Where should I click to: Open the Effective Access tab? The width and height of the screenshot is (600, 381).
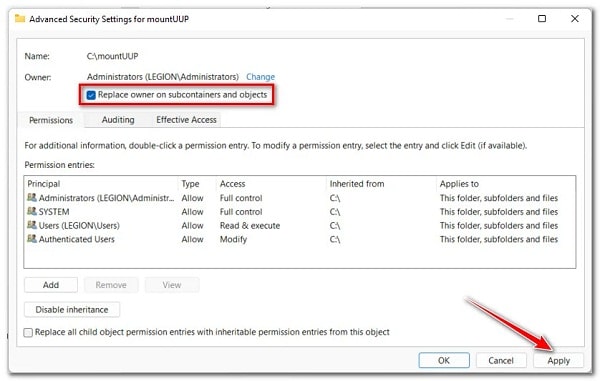pyautogui.click(x=186, y=120)
